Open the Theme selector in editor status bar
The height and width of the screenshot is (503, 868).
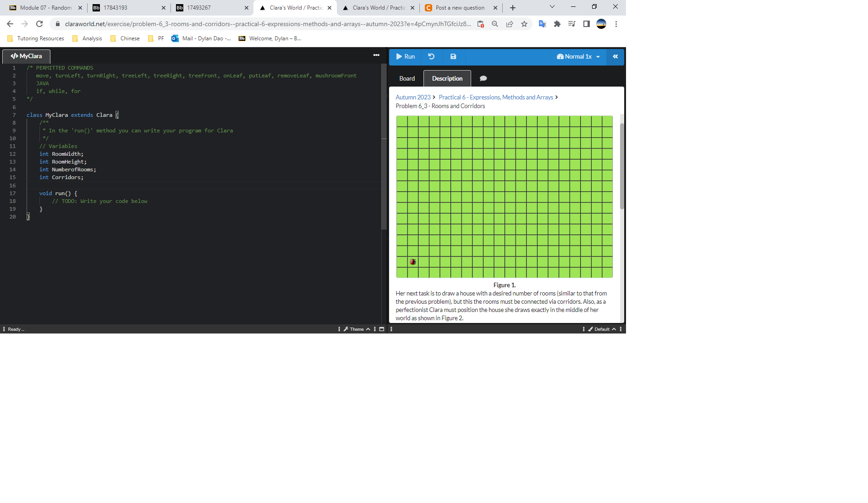pos(357,329)
